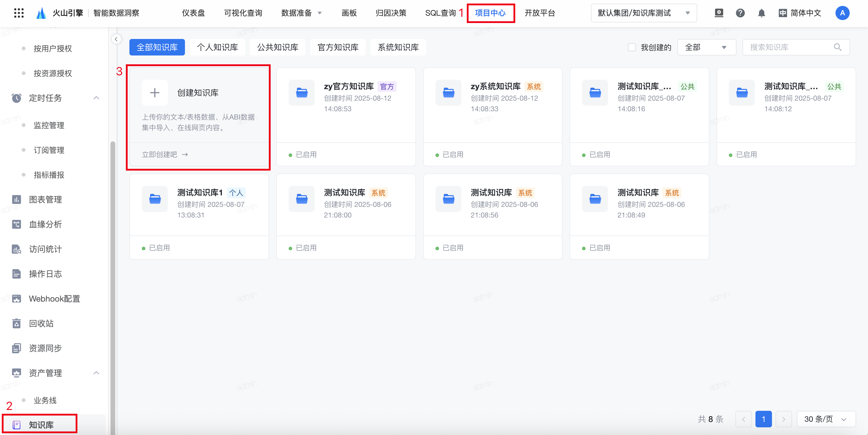868x435 pixels.
Task: Open the app grid launcher icon
Action: click(19, 13)
